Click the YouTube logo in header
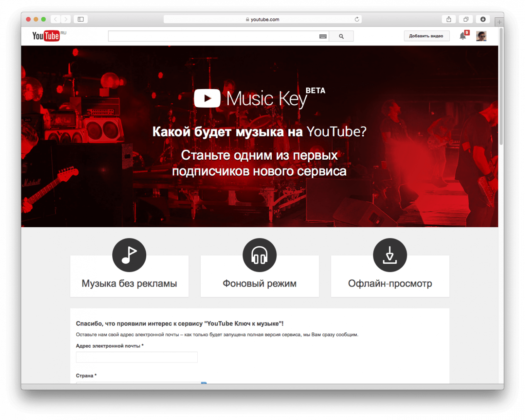 coord(46,36)
